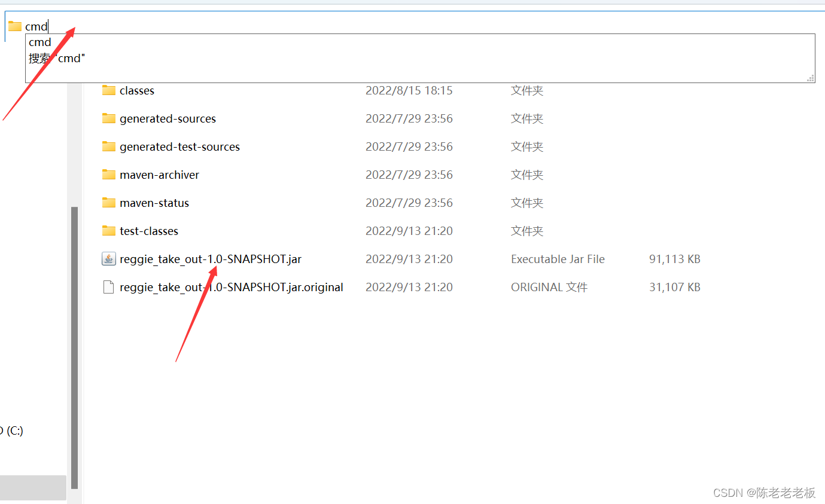Click the 91,113 KB size cell
The height and width of the screenshot is (504, 825).
tap(675, 259)
